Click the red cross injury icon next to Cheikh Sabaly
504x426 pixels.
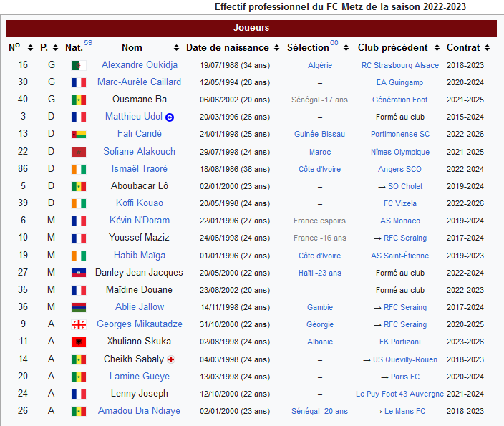(x=171, y=359)
